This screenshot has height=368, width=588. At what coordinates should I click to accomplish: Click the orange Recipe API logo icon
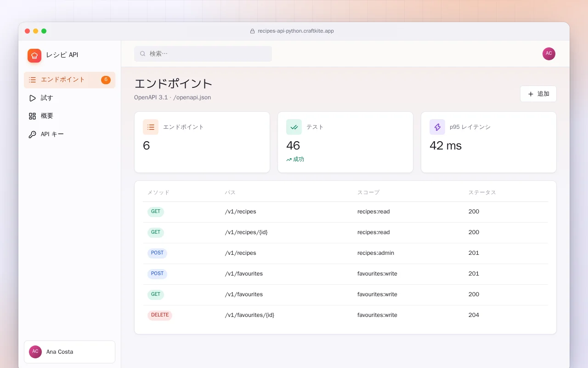34,56
